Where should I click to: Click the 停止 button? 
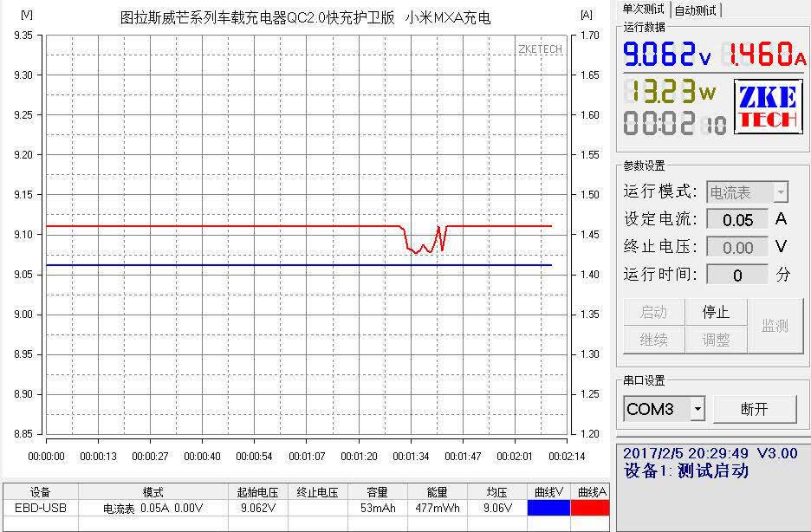point(716,312)
